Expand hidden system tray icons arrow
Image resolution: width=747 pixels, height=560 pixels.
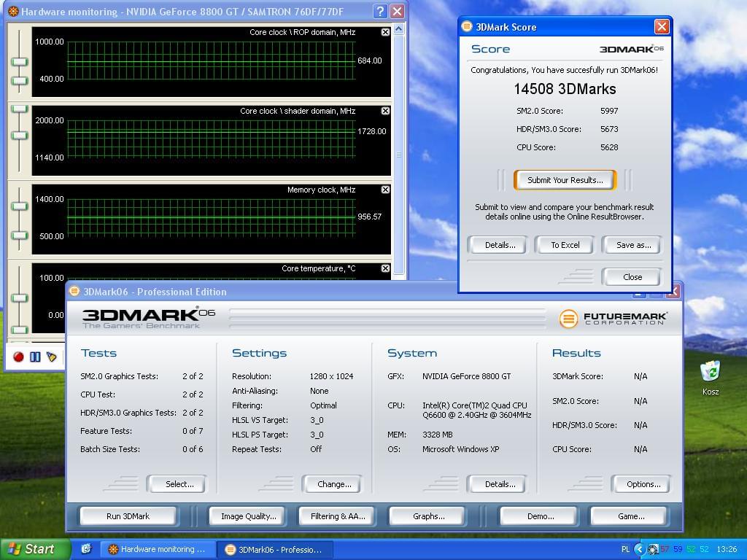639,549
